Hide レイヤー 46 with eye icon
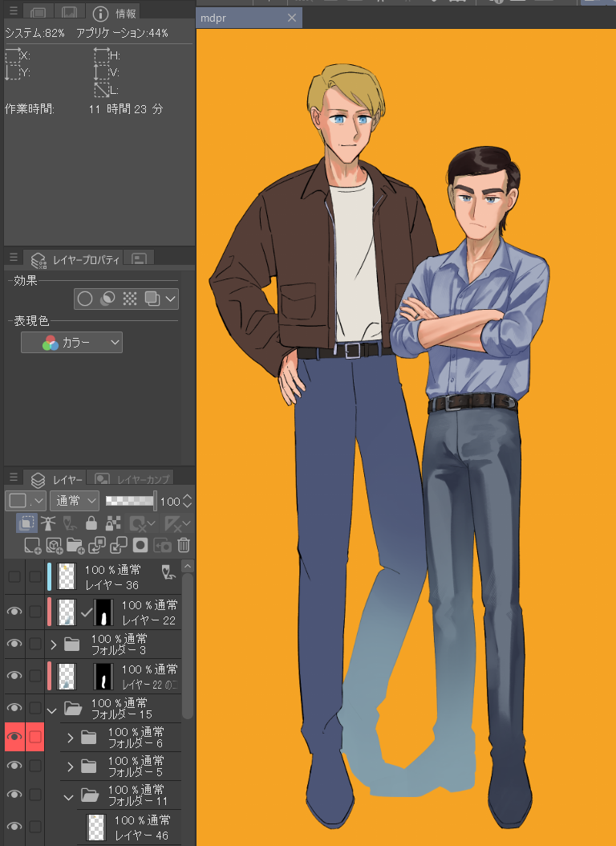Image resolution: width=616 pixels, height=846 pixels. click(14, 827)
